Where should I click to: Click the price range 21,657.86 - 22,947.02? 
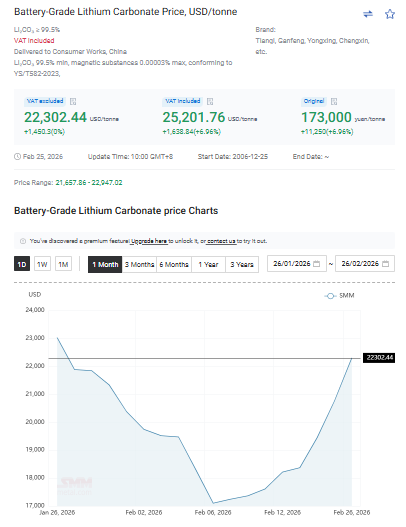tap(89, 183)
